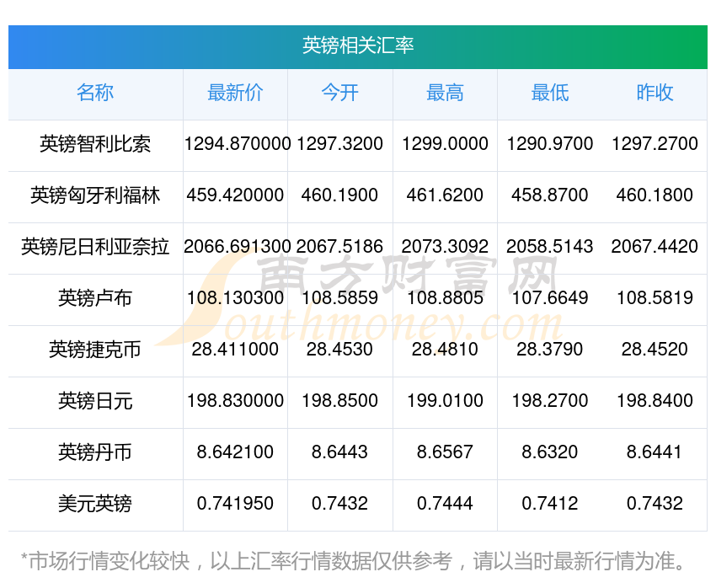Click the 英镑捷克币 row name
The width and height of the screenshot is (716, 588).
[x=95, y=350]
